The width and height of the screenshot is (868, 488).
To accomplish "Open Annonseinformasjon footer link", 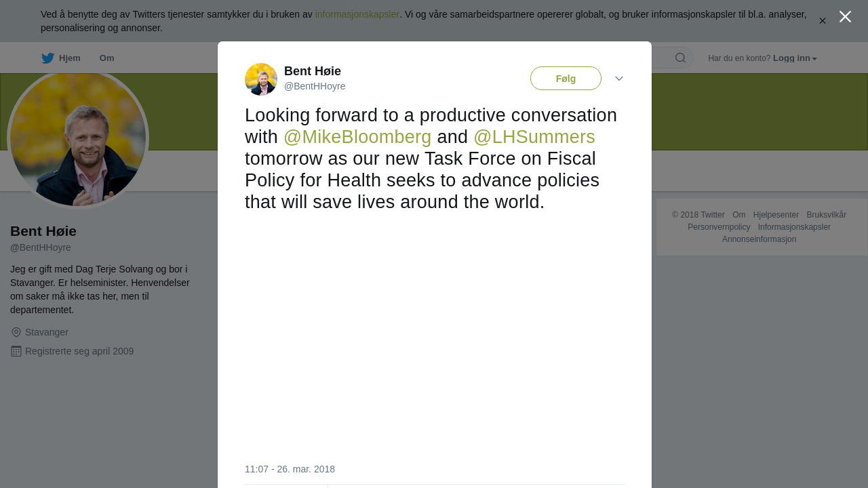I will [759, 239].
